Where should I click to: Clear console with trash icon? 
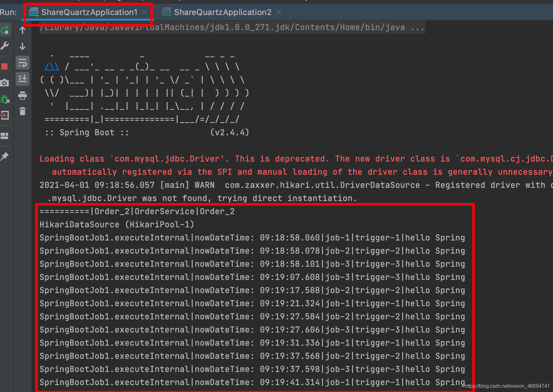[x=23, y=111]
